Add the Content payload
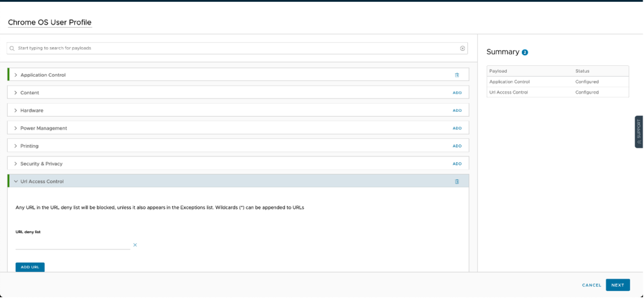The image size is (644, 299). pyautogui.click(x=457, y=93)
